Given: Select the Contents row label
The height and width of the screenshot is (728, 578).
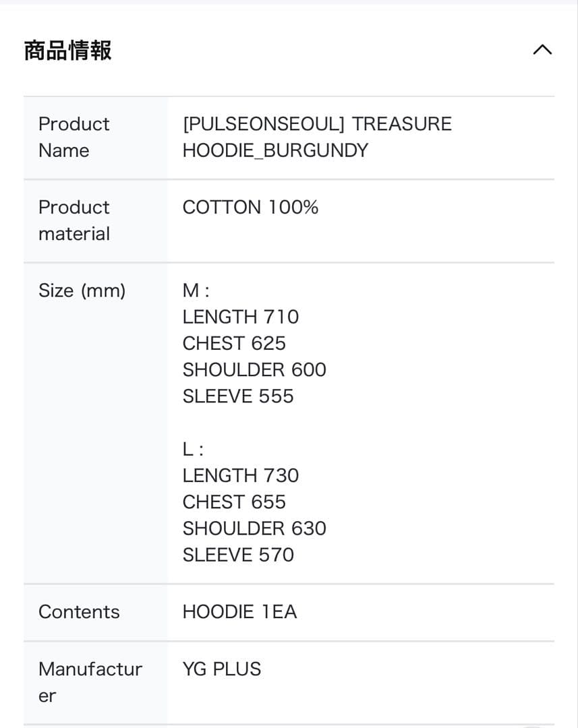Looking at the screenshot, I should [x=79, y=612].
